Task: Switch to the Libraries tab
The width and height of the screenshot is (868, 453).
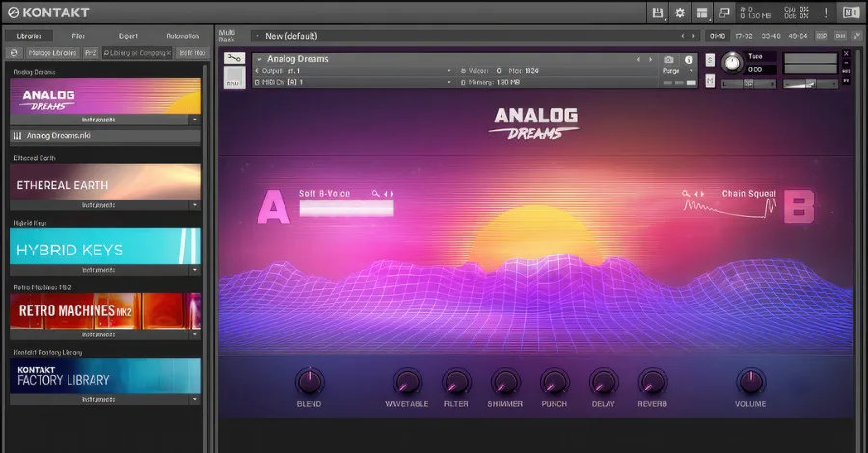Action: tap(29, 36)
